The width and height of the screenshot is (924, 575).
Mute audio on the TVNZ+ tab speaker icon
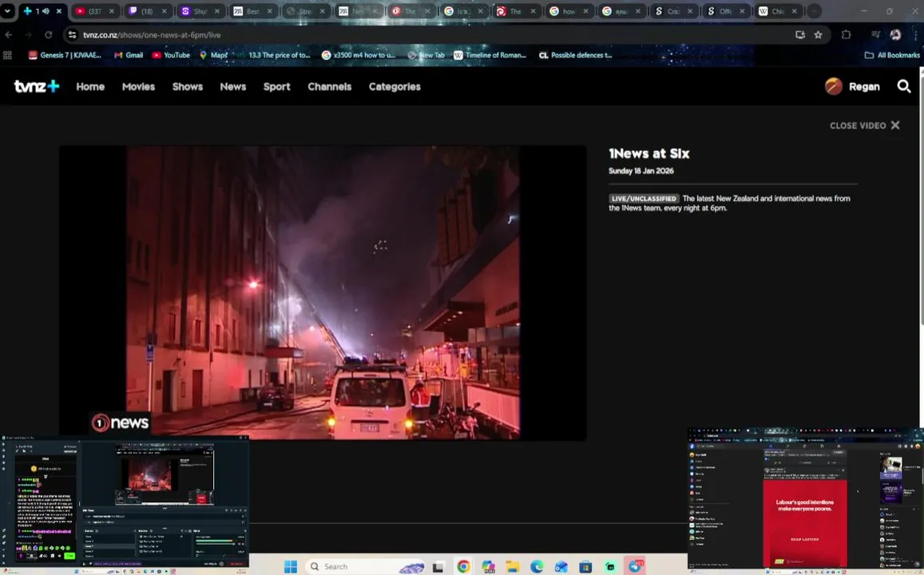click(46, 11)
